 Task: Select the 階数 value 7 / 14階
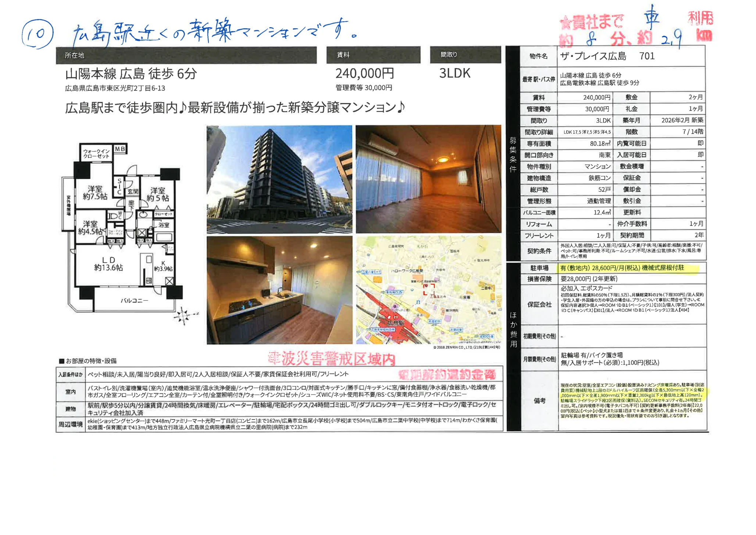pyautogui.click(x=693, y=132)
